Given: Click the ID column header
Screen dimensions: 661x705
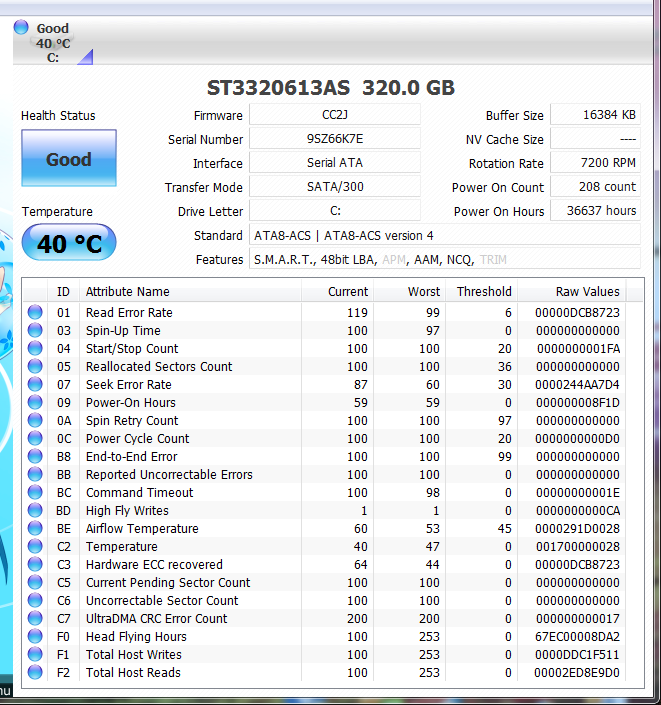Looking at the screenshot, I should pyautogui.click(x=63, y=291).
